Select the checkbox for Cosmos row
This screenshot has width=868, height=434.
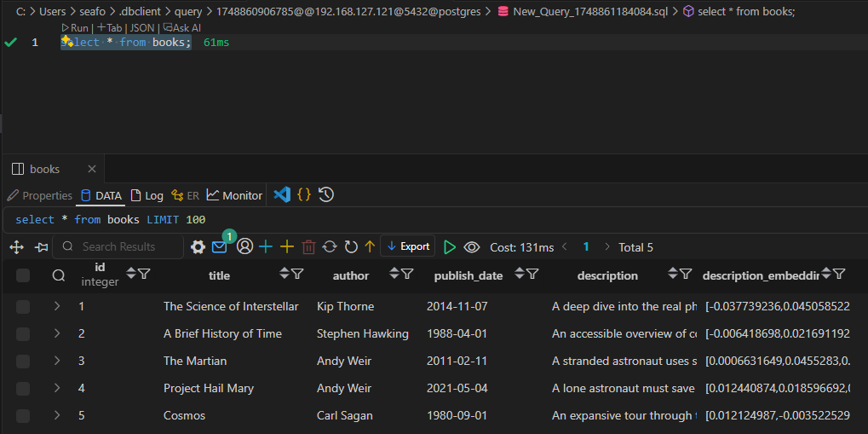click(x=23, y=416)
